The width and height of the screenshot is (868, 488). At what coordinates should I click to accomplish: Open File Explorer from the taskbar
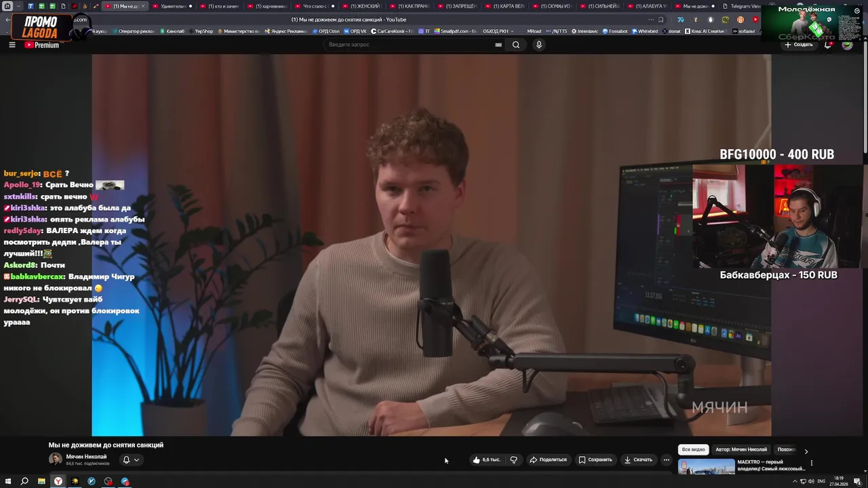41,481
